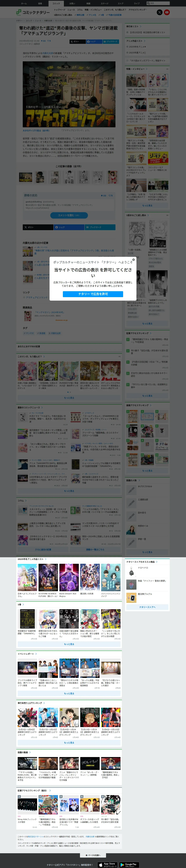The height and width of the screenshot is (868, 186).
Task: Open first thumbnail in この記事の画像 gallery
Action: pyautogui.click(x=26, y=177)
